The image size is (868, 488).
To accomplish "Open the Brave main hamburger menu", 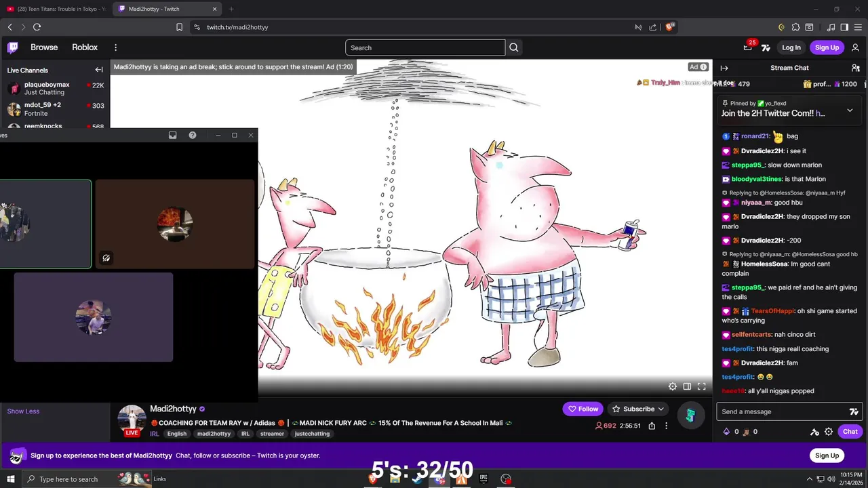I will (858, 27).
